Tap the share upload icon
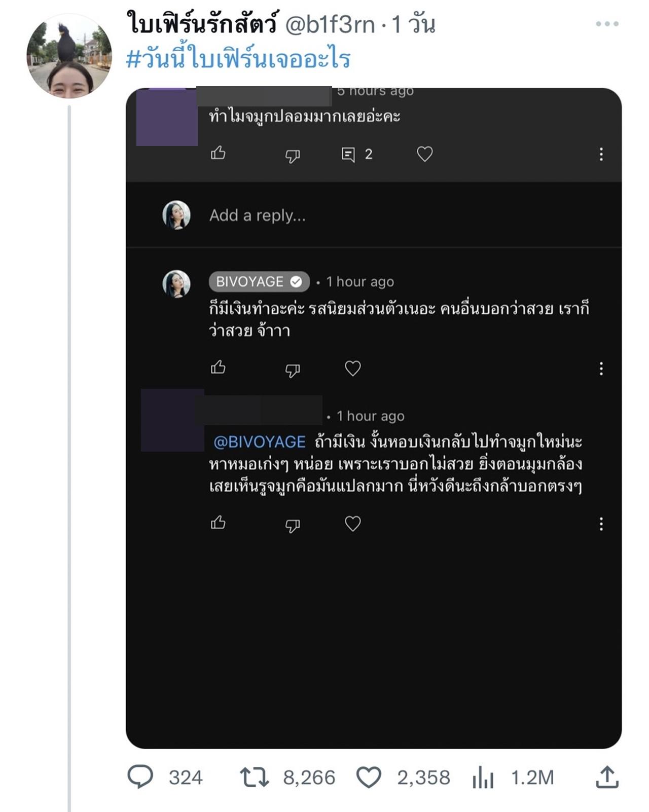Viewport: 649px width, 812px height. pos(607,777)
